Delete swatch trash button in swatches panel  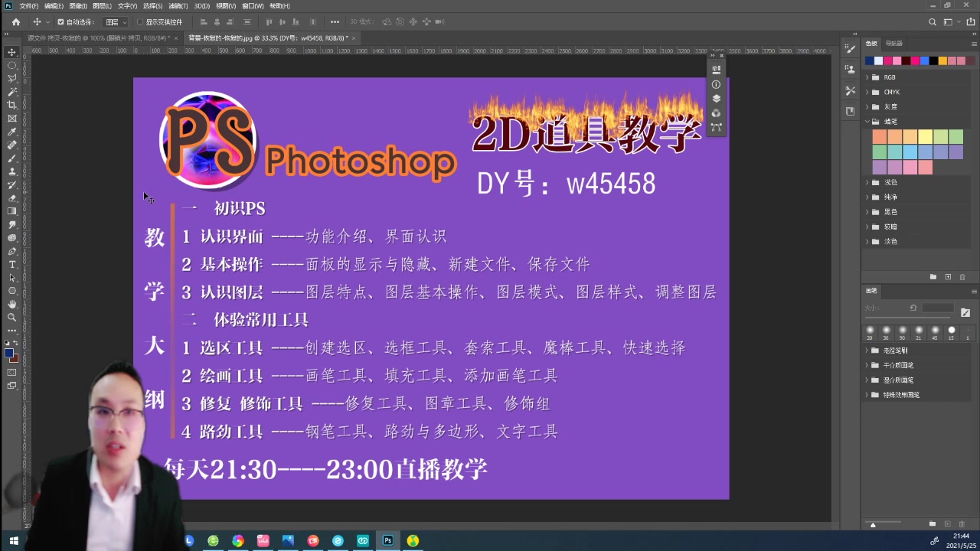click(962, 276)
